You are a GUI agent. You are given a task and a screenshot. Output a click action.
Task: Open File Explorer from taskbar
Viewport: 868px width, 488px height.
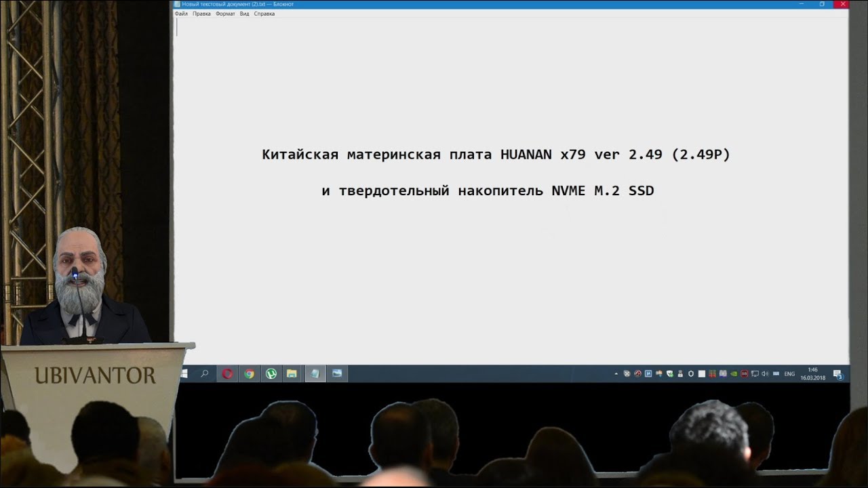[x=292, y=373]
